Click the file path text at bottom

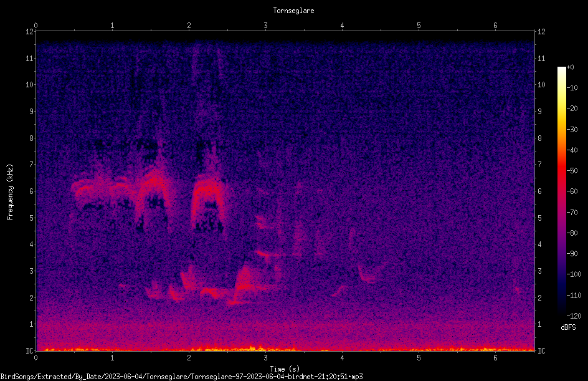(x=181, y=377)
